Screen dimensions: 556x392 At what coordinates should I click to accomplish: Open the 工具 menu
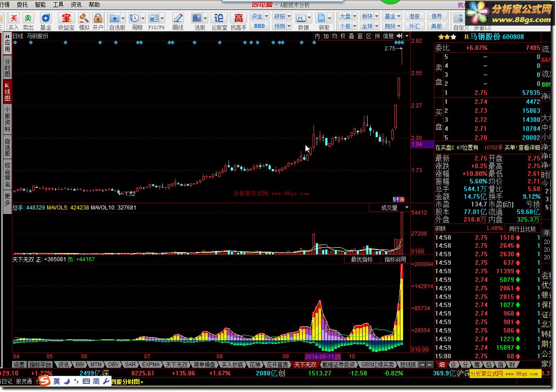click(58, 4)
